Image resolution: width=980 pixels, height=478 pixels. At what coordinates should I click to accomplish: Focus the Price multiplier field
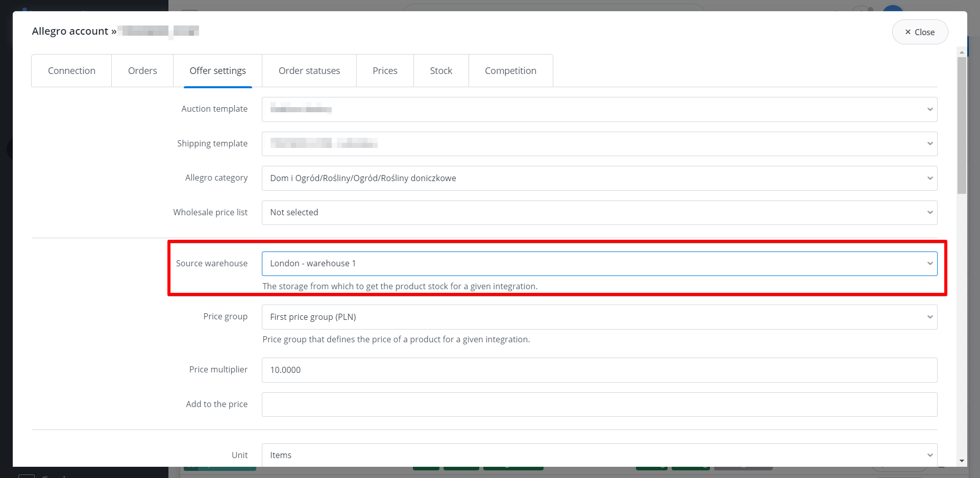click(599, 370)
